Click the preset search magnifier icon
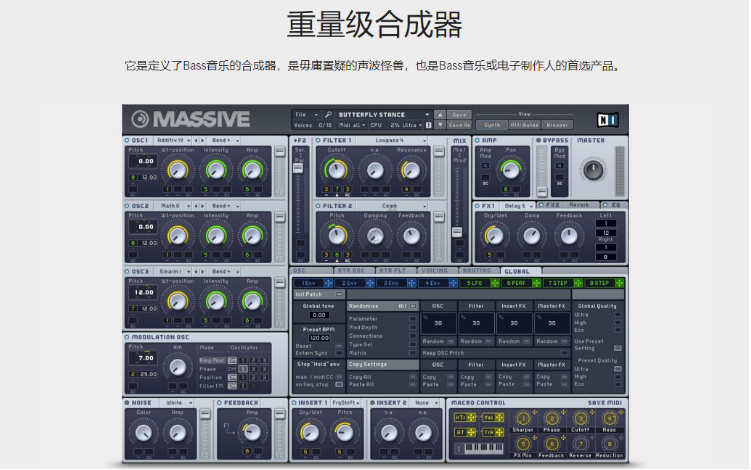This screenshot has height=470, width=751. point(328,115)
